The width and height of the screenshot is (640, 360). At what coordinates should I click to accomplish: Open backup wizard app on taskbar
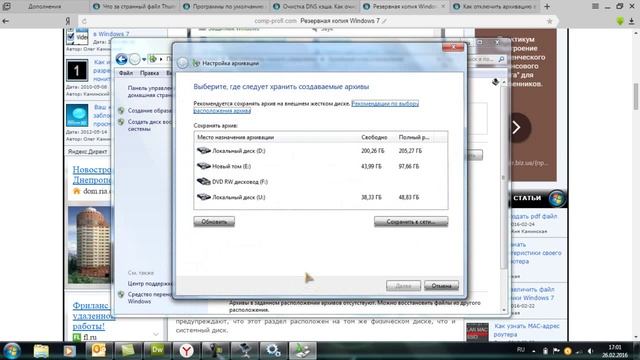coord(302,351)
